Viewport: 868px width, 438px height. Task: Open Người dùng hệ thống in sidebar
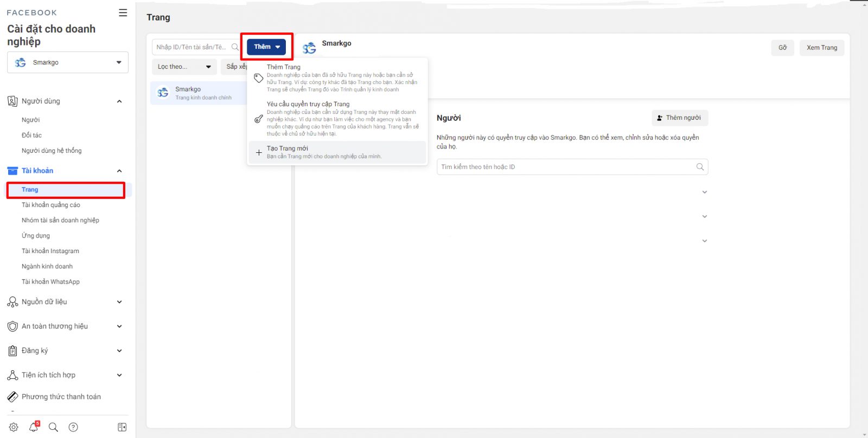[x=52, y=151]
